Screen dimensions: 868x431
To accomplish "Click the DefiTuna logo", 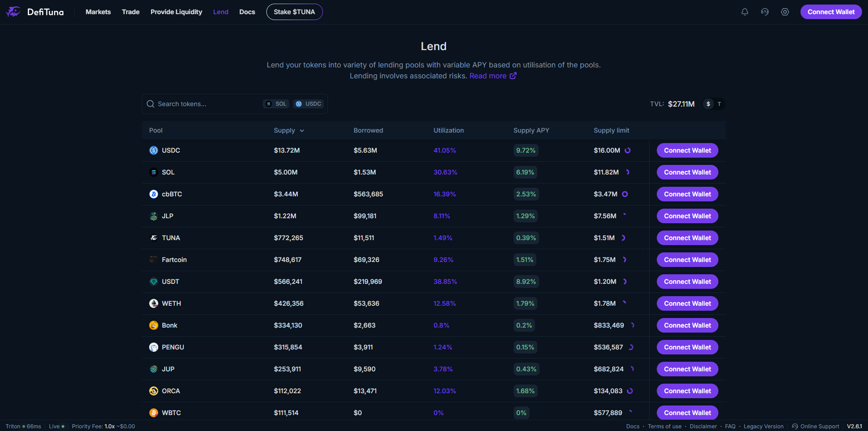I will 35,12.
